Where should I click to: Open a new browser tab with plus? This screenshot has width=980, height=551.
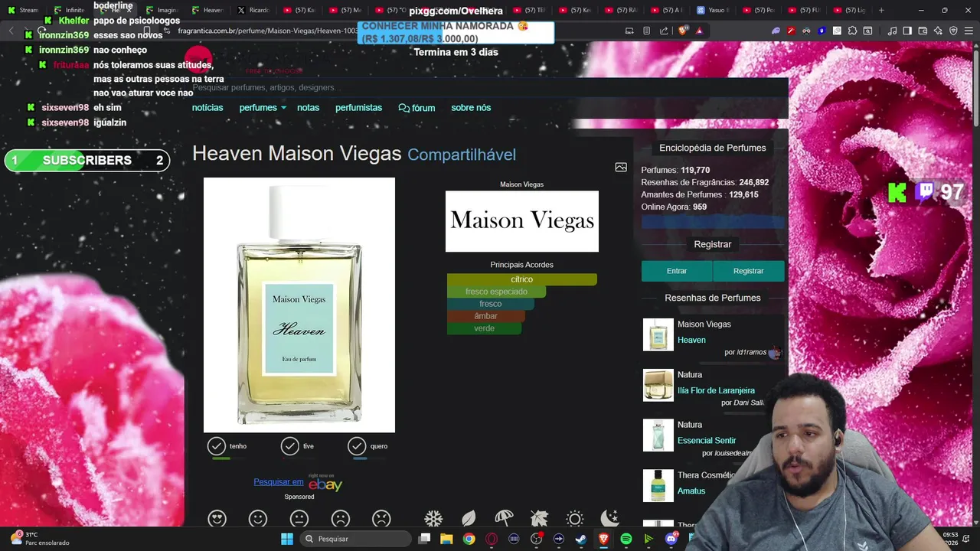881,10
